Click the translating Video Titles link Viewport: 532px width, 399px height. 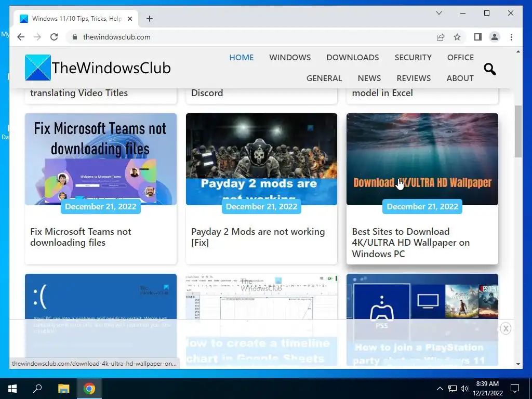79,93
